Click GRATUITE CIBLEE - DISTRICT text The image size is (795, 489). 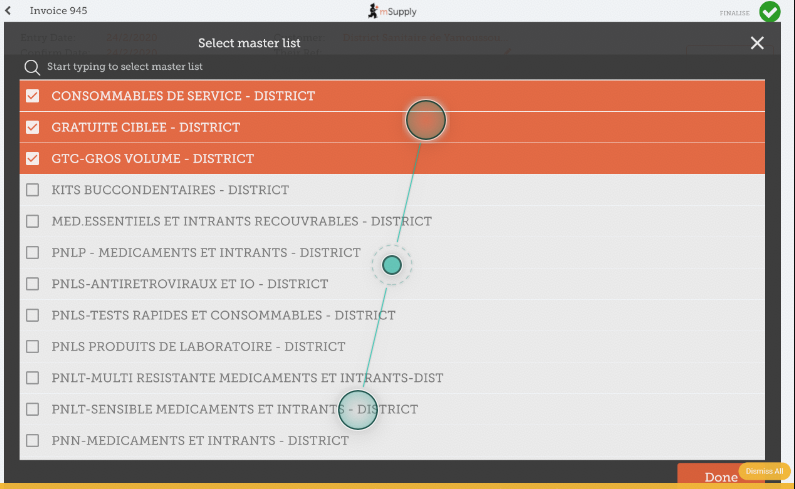pyautogui.click(x=146, y=127)
